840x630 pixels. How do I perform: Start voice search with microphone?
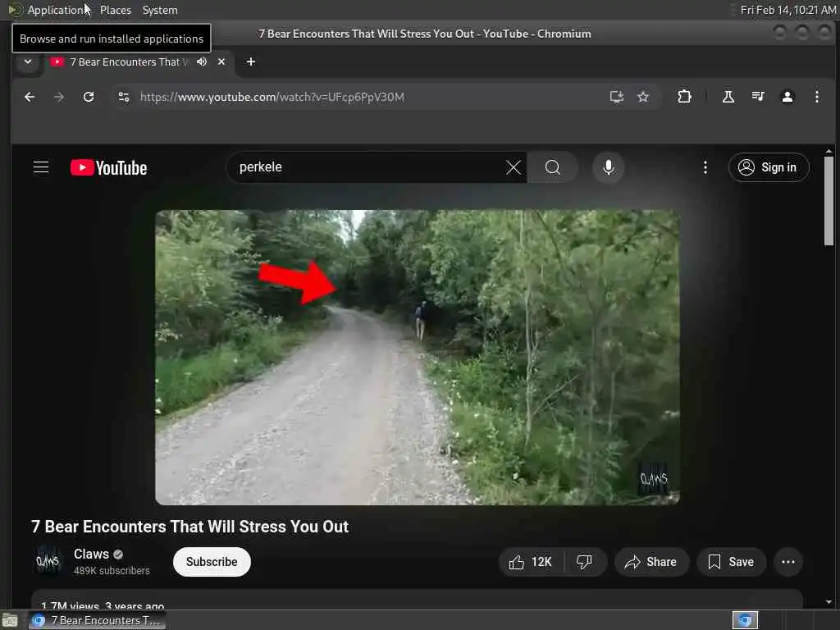[608, 167]
